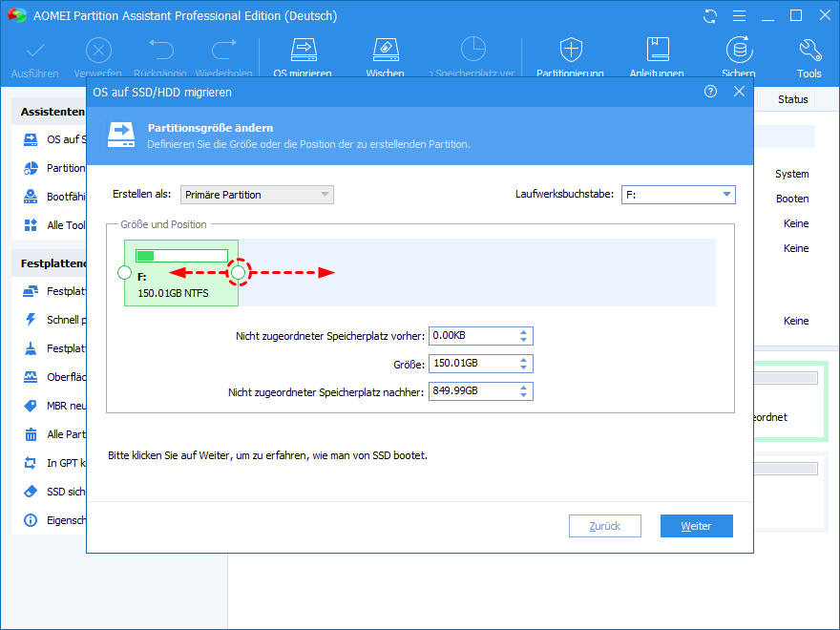Open the OS migrieren toolbar tool
The image size is (840, 630).
[x=304, y=50]
